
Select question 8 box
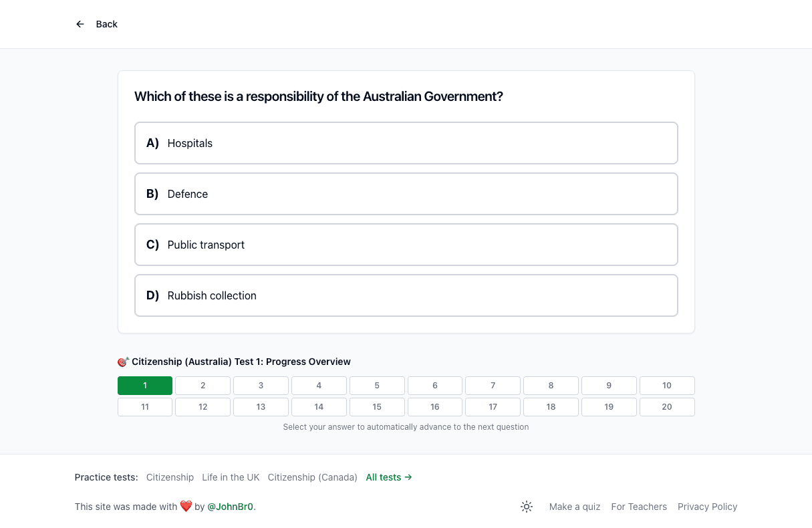click(551, 386)
